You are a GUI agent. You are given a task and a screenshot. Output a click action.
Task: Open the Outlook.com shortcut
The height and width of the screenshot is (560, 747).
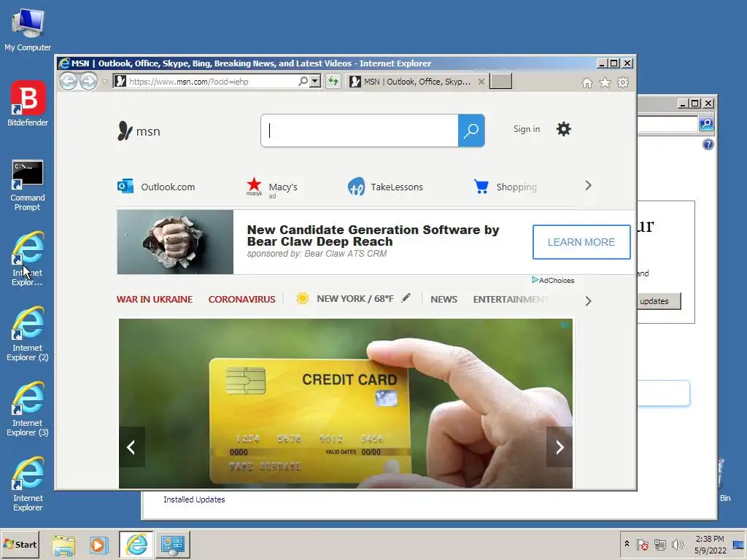coord(156,187)
